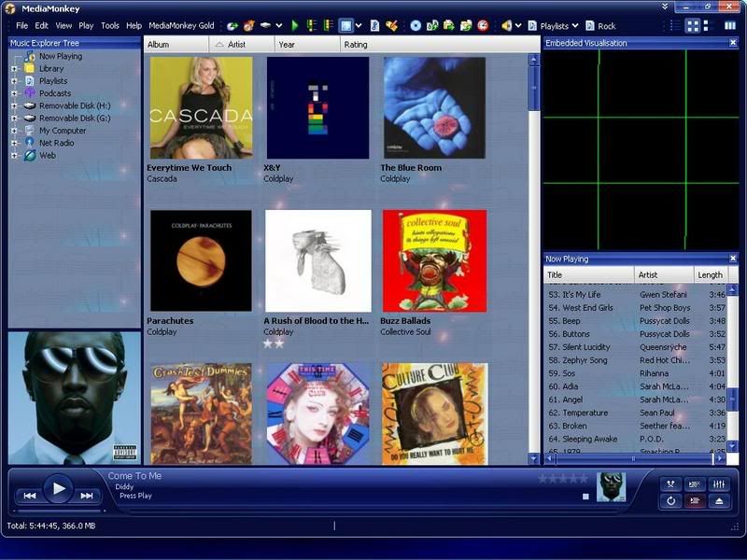The image size is (747, 560).
Task: Expand the Playlists tree node
Action: [14, 81]
